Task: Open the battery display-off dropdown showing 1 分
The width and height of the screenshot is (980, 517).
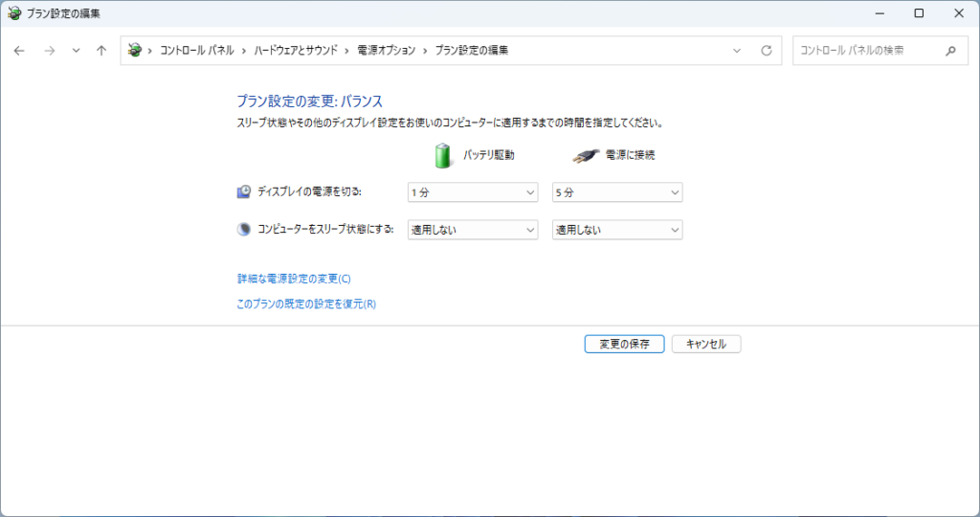Action: pos(473,192)
